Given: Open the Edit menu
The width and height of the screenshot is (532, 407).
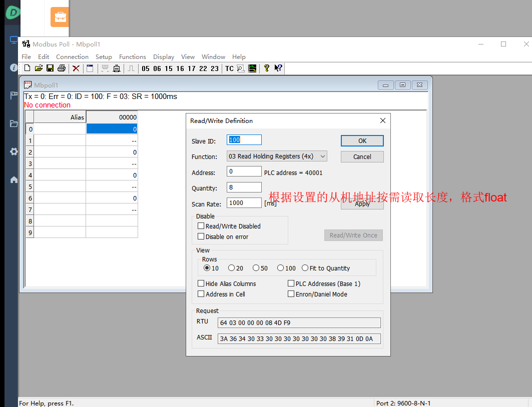Looking at the screenshot, I should (x=44, y=57).
